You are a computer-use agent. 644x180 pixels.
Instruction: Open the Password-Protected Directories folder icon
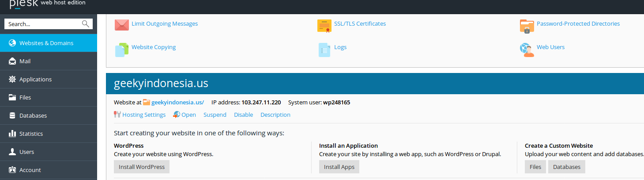[x=527, y=26]
